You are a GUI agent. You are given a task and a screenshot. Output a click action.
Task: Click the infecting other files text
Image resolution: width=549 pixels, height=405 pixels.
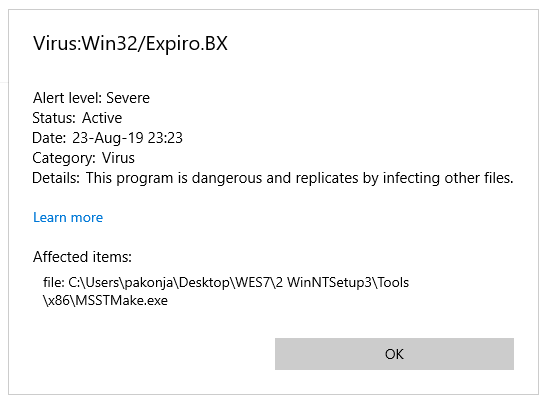[448, 178]
